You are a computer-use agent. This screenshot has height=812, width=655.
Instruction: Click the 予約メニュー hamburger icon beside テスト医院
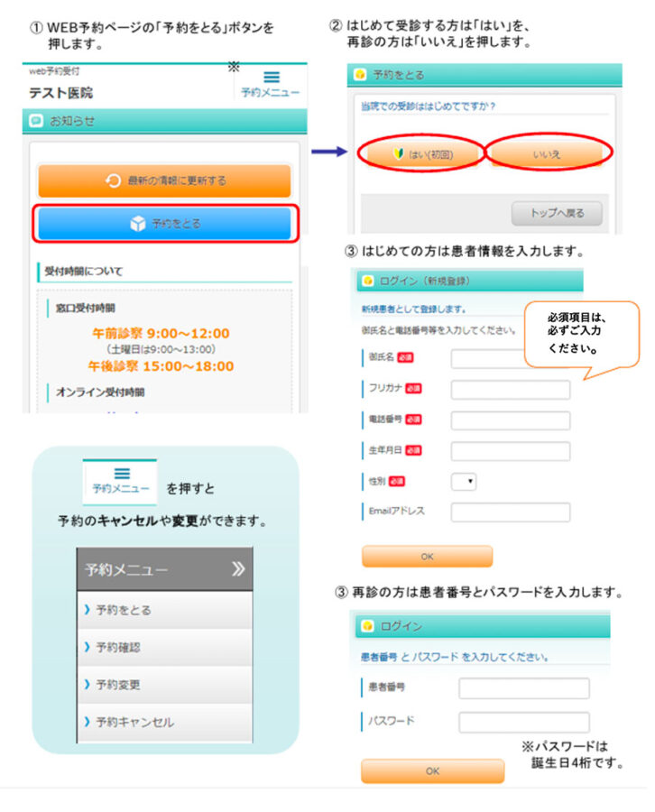click(271, 78)
